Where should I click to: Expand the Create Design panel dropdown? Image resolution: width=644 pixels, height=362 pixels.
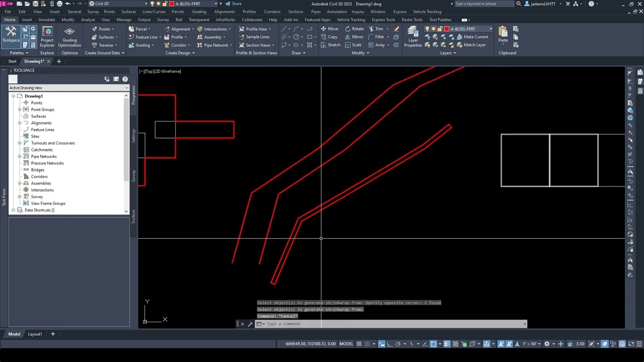pos(180,53)
